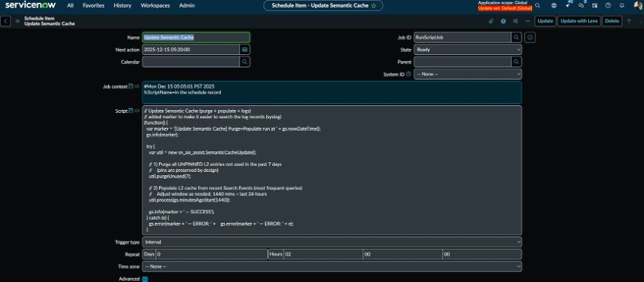Open global search magnifier icon in header

pos(537,6)
